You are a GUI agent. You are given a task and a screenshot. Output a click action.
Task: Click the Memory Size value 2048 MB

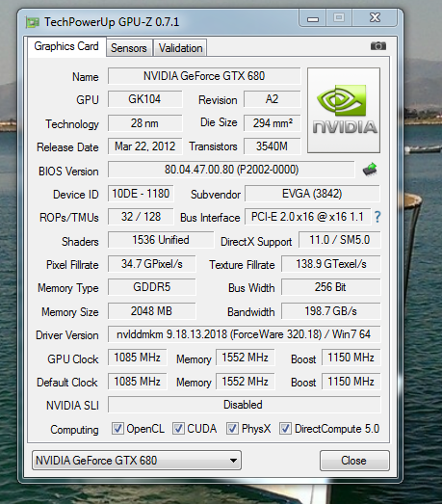[151, 311]
